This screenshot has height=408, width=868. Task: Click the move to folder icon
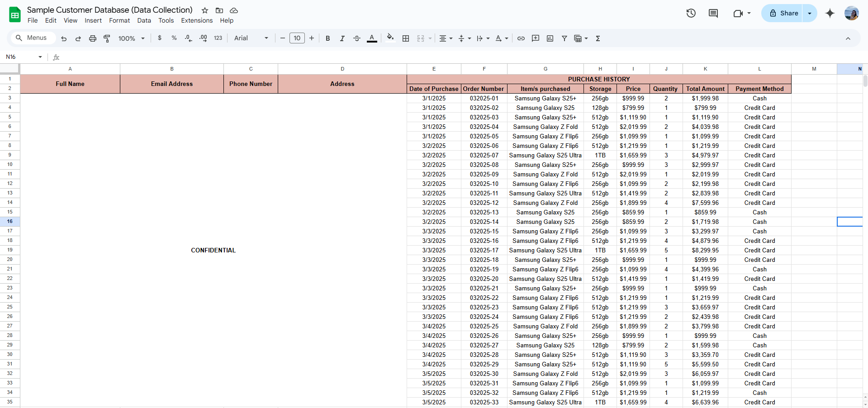click(x=219, y=10)
